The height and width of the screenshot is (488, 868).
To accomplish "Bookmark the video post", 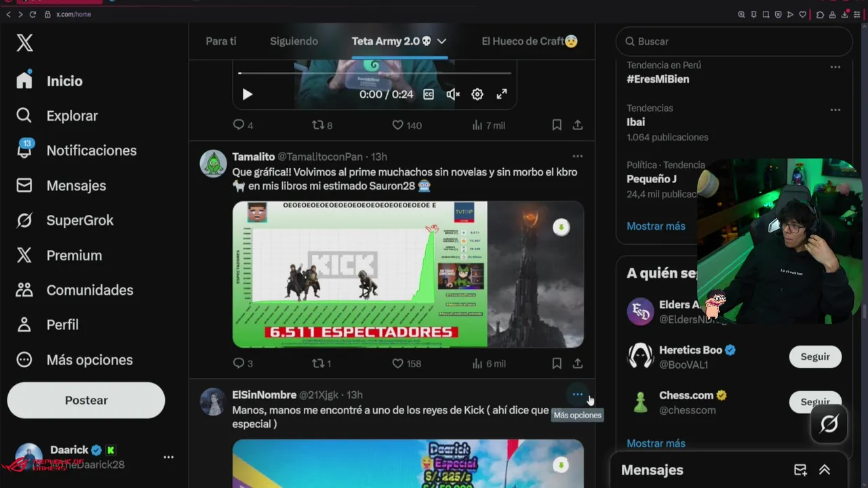I will coord(557,125).
